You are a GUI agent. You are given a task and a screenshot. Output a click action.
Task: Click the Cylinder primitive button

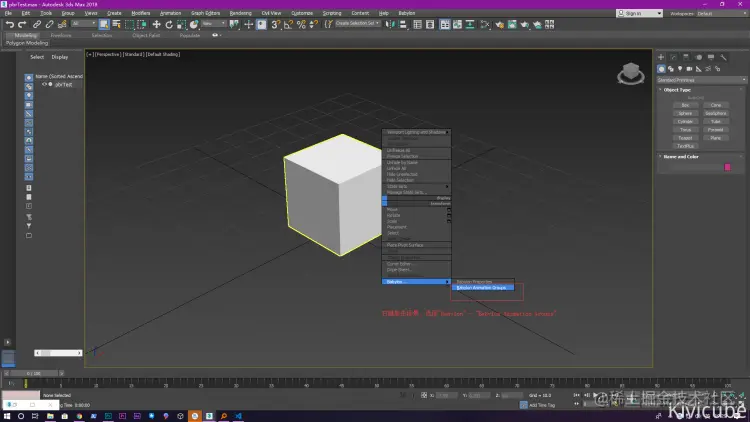coord(685,122)
